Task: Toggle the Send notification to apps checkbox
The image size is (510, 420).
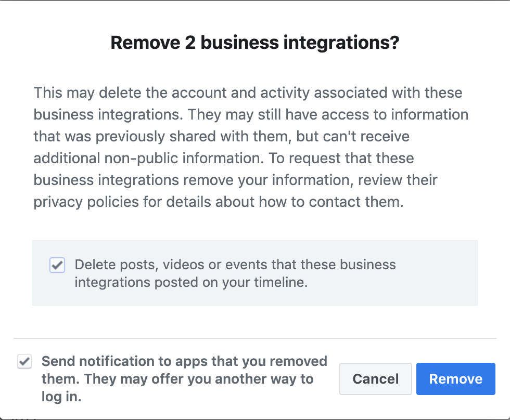Action: 24,361
